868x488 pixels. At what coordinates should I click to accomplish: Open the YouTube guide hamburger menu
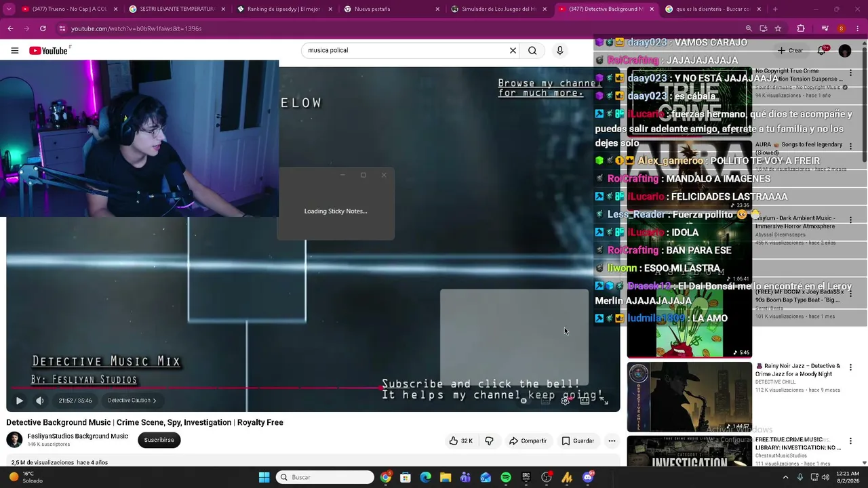pyautogui.click(x=14, y=50)
